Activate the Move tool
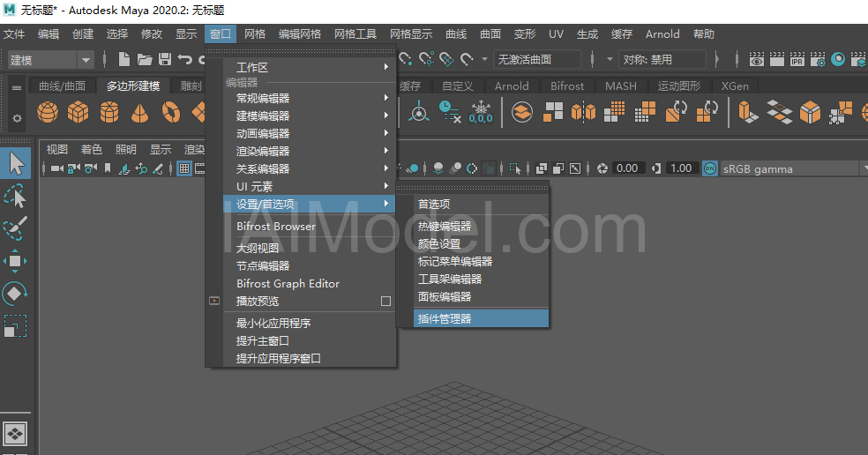 click(15, 261)
